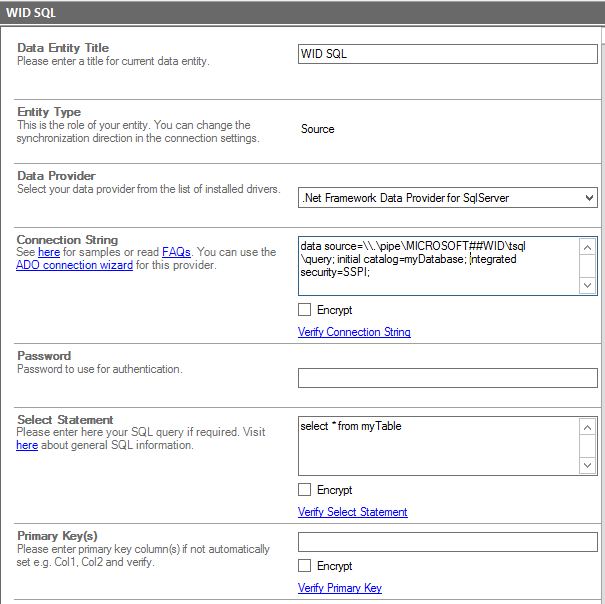Launch the ADO connection wizard link
605x604 pixels.
pyautogui.click(x=74, y=266)
